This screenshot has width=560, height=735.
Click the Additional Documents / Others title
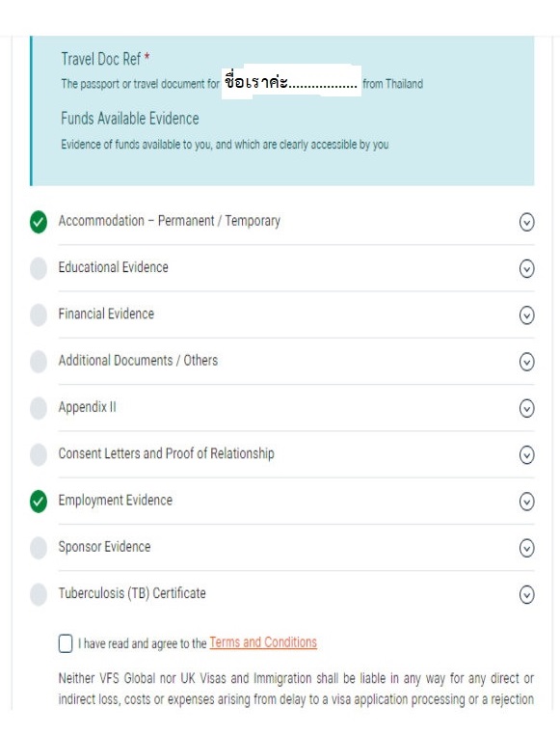[138, 360]
